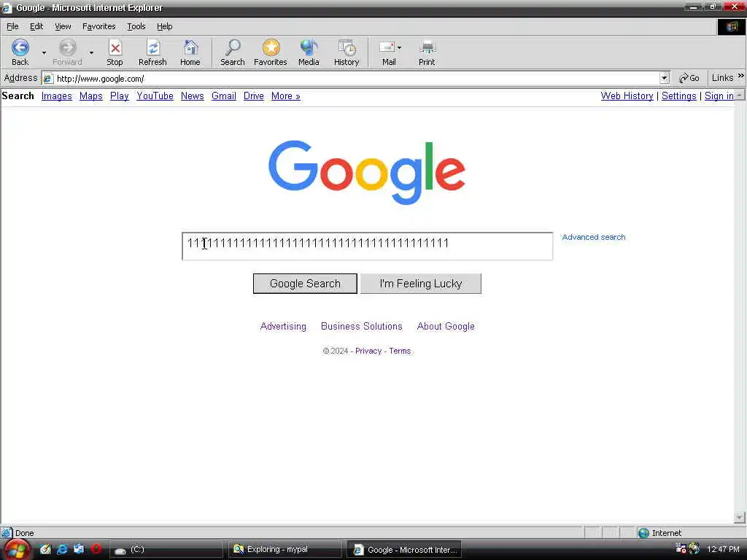This screenshot has width=747, height=560.
Task: Open the About Google link
Action: 446,326
